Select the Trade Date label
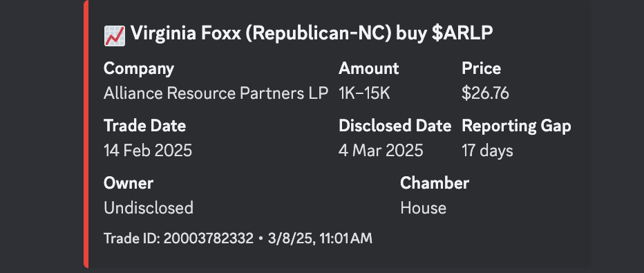The width and height of the screenshot is (644, 273). coord(144,126)
